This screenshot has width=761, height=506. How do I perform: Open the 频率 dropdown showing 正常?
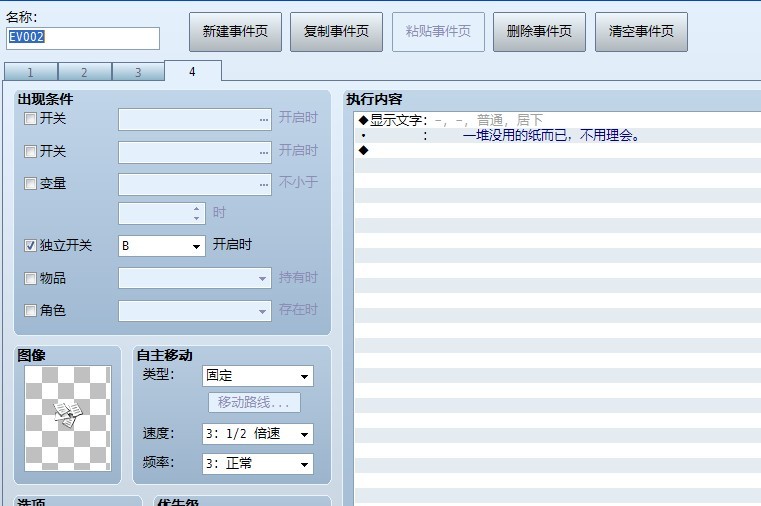[258, 464]
